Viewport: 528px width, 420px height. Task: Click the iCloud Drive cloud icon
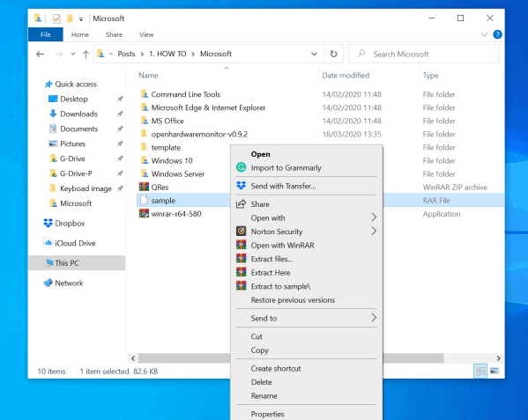(x=48, y=243)
